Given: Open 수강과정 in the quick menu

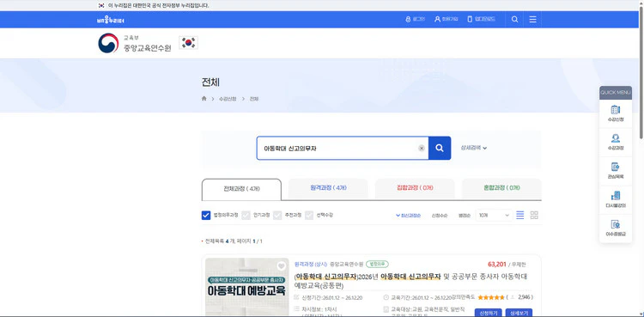Looking at the screenshot, I should click(616, 143).
